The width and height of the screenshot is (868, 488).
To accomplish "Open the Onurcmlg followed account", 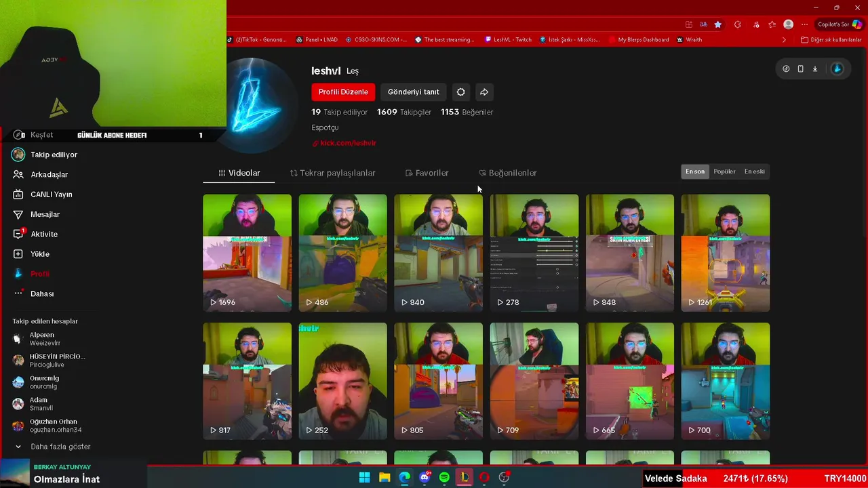I will (x=37, y=382).
